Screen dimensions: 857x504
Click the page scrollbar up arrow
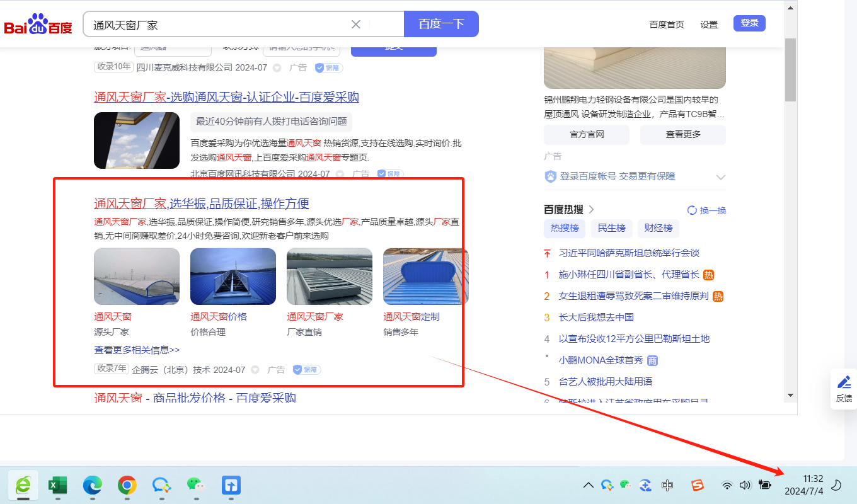pyautogui.click(x=790, y=8)
